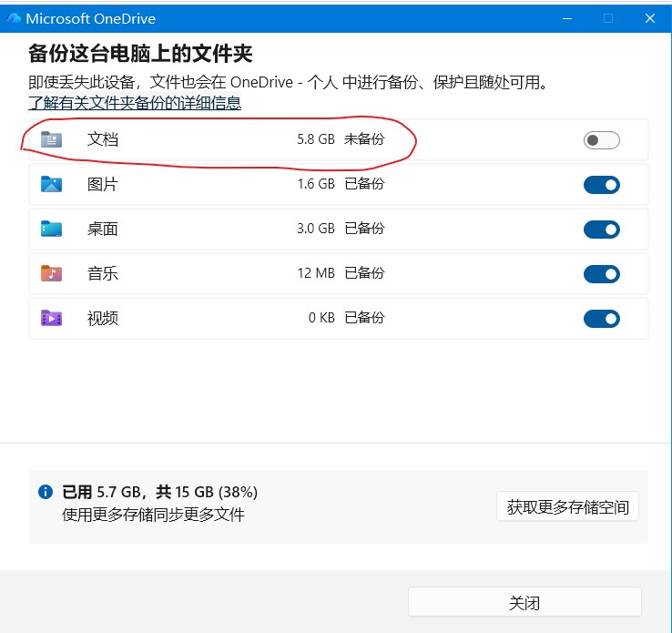Click the 桌面 desktop folder icon
The image size is (672, 633).
coord(51,229)
